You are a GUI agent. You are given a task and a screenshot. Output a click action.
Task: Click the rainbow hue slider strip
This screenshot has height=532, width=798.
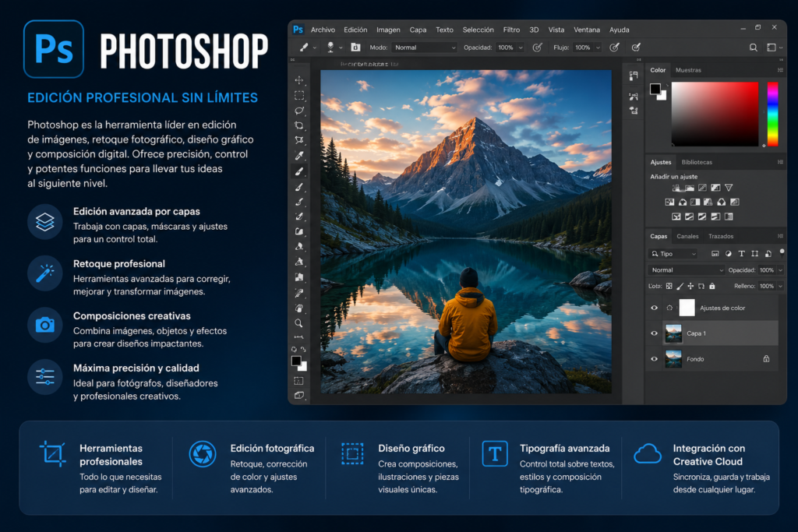pyautogui.click(x=772, y=114)
